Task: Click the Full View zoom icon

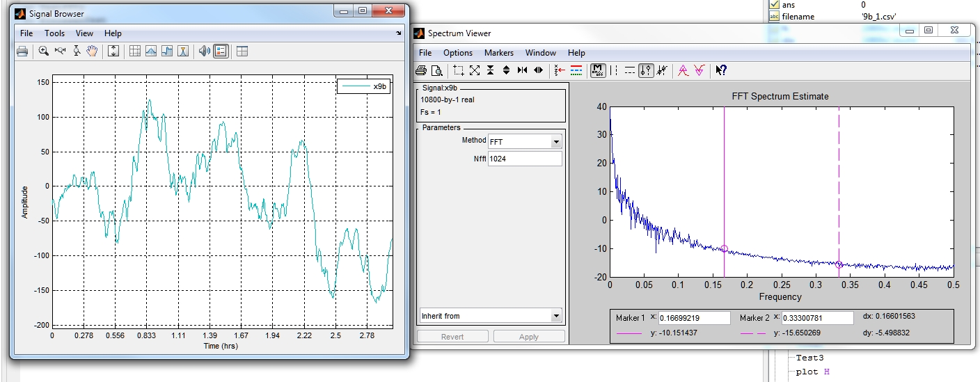Action: click(x=475, y=70)
